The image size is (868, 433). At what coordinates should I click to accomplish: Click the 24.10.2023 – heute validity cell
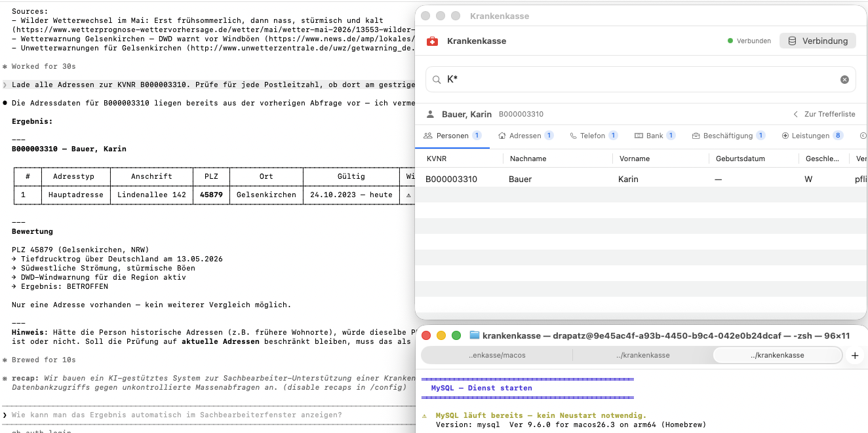[x=351, y=195]
